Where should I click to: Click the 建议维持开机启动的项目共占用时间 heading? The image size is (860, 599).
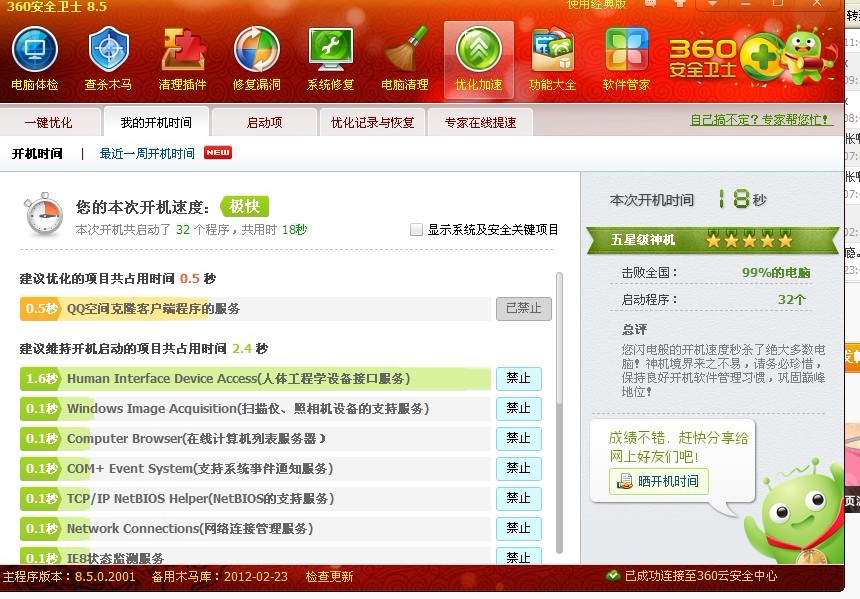click(x=144, y=349)
